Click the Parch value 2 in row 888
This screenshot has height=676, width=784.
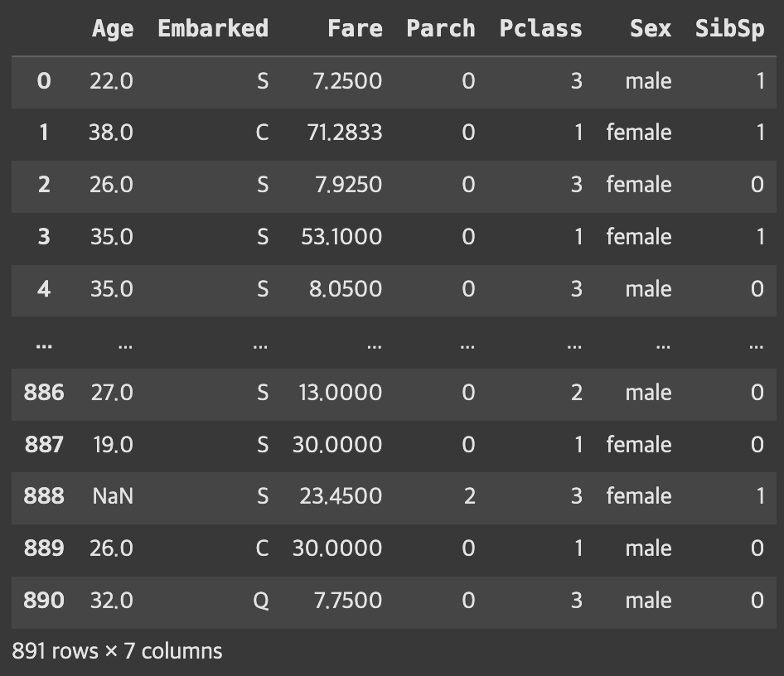pyautogui.click(x=469, y=496)
